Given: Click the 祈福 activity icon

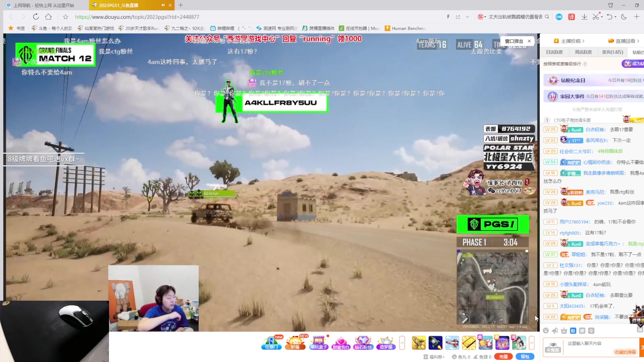Looking at the screenshot, I should (295, 343).
